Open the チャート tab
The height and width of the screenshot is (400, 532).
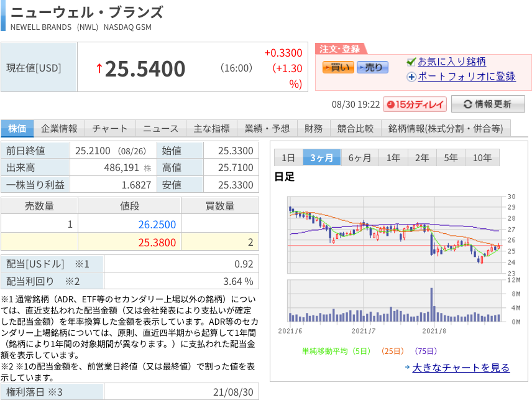tap(110, 128)
